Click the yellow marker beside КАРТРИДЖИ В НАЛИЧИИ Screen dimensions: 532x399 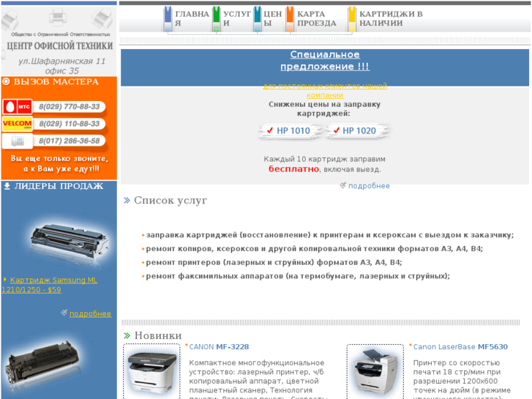tap(352, 19)
